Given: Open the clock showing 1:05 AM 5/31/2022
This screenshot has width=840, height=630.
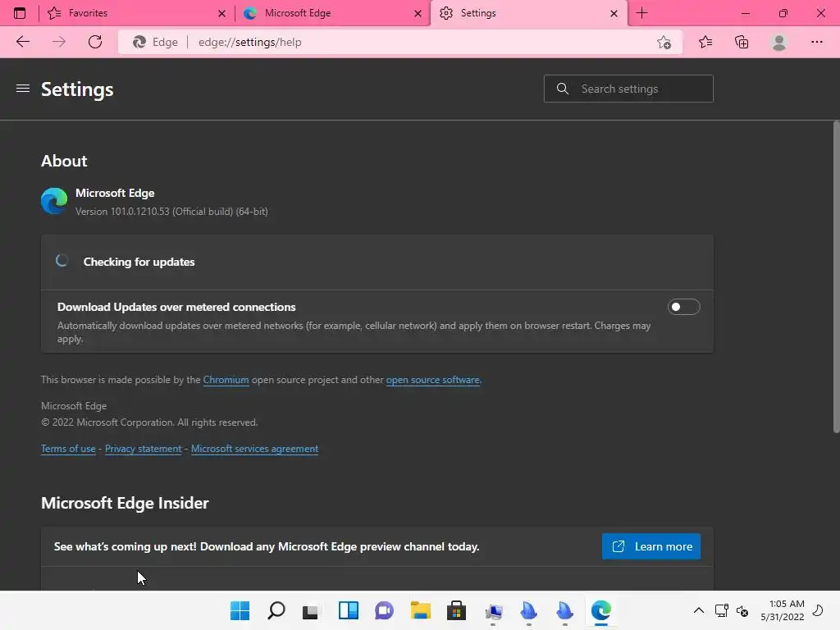Looking at the screenshot, I should pos(783,610).
